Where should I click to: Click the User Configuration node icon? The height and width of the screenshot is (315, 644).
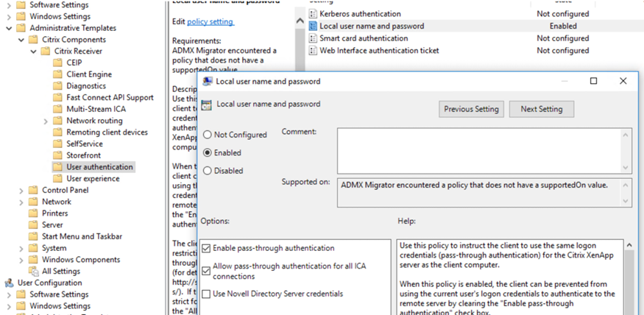pos(9,283)
